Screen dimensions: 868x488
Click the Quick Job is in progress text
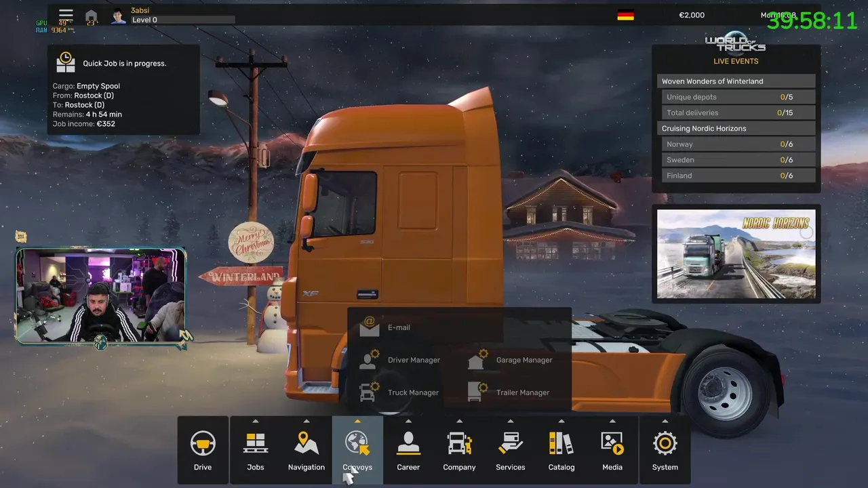coord(125,64)
